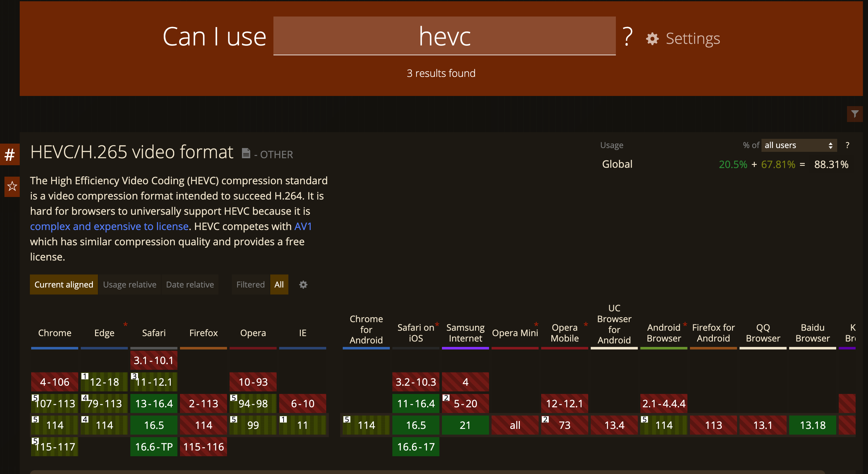Click Opera Mobile 12-12.1 cell
The height and width of the screenshot is (474, 868).
pyautogui.click(x=565, y=403)
